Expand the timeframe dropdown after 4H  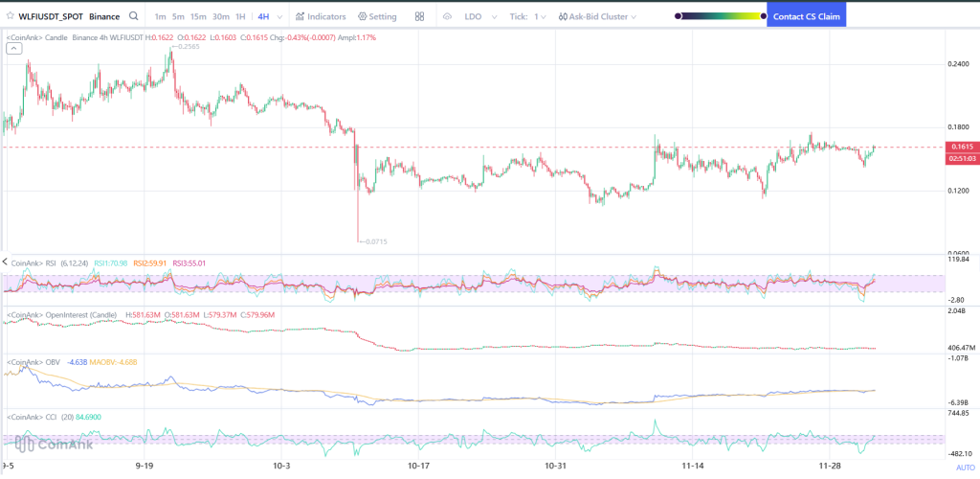coord(279,16)
